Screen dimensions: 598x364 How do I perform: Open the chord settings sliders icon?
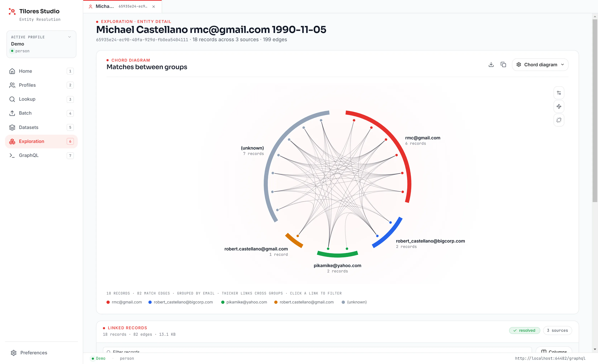559,93
